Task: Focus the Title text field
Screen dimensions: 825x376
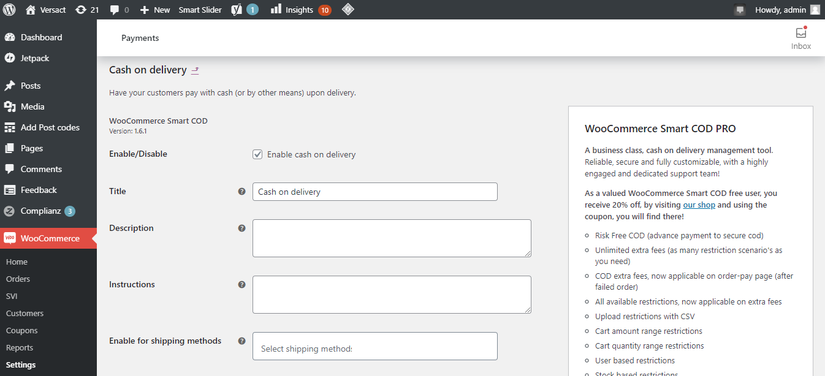Action: pyautogui.click(x=375, y=191)
